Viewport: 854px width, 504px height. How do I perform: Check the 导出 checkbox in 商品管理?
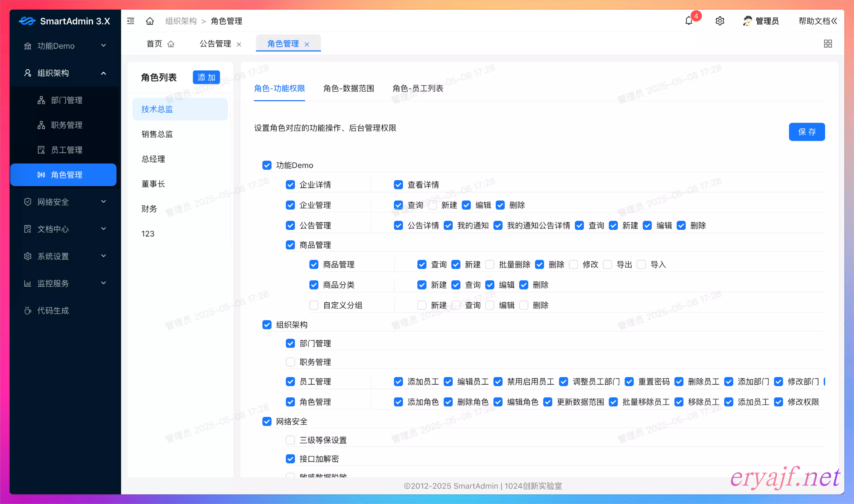tap(607, 265)
